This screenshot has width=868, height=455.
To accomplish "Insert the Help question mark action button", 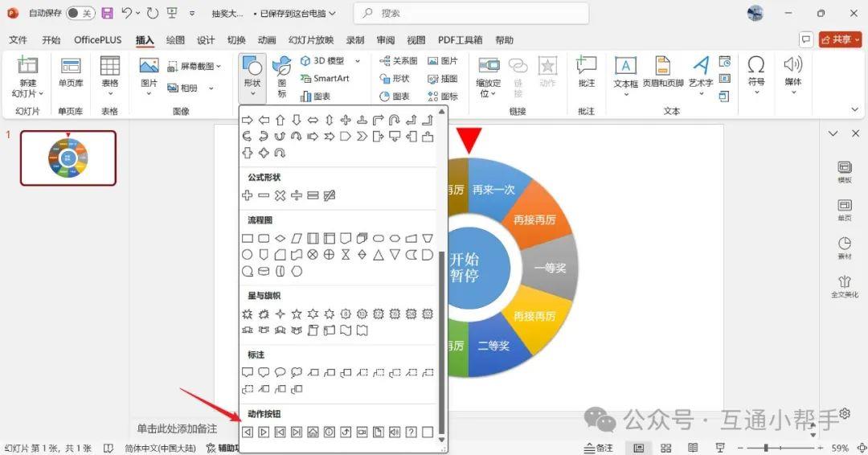I will pyautogui.click(x=411, y=432).
